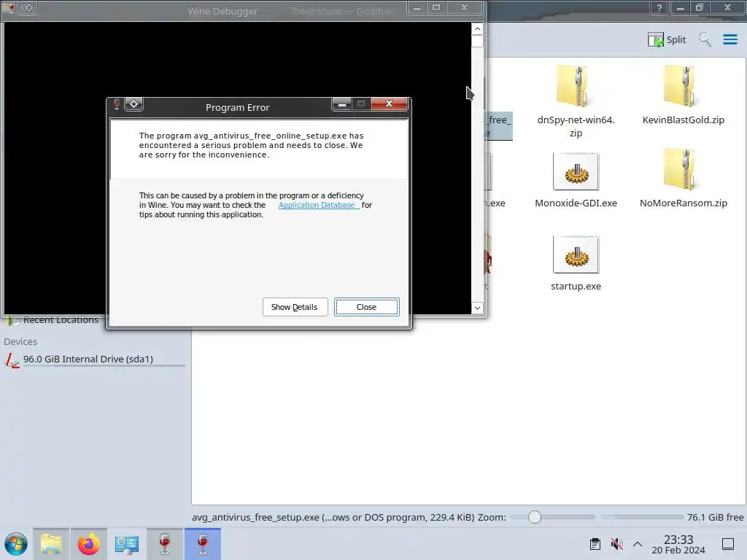
Task: Click the Devices section header
Action: (x=20, y=342)
